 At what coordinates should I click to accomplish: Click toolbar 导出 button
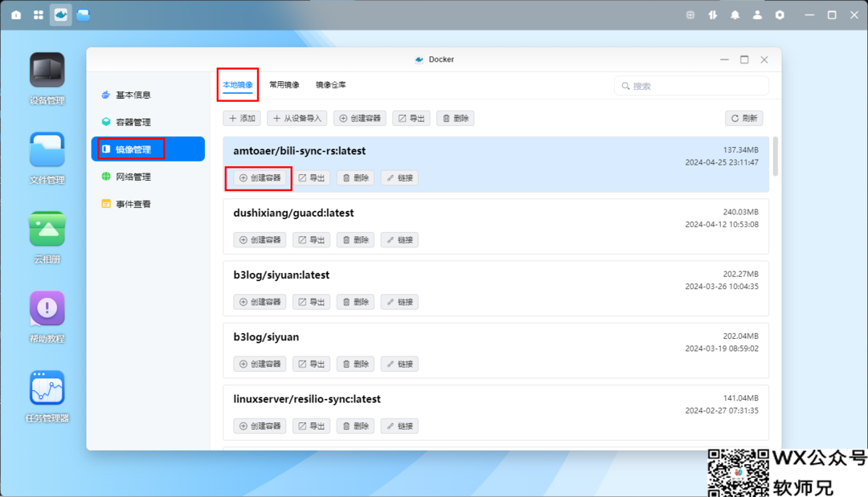[411, 118]
